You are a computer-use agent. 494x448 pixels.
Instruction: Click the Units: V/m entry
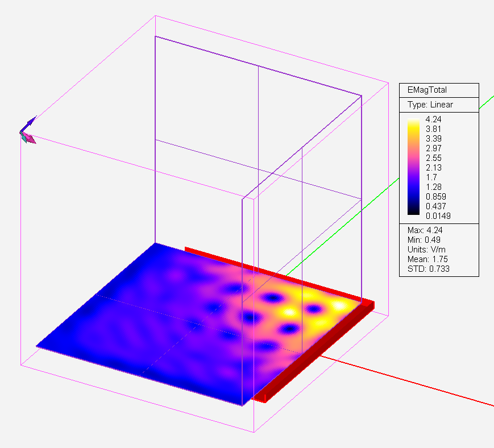426,250
